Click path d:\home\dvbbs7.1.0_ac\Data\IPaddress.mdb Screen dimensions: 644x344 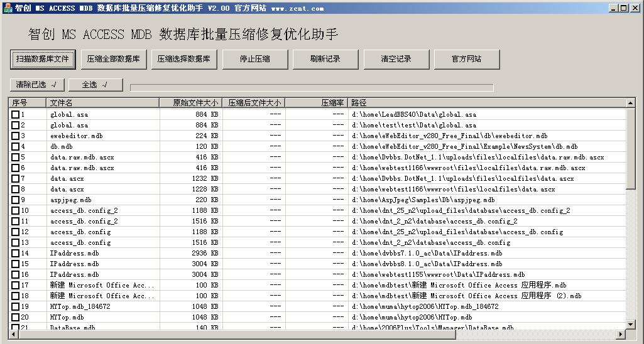point(427,253)
